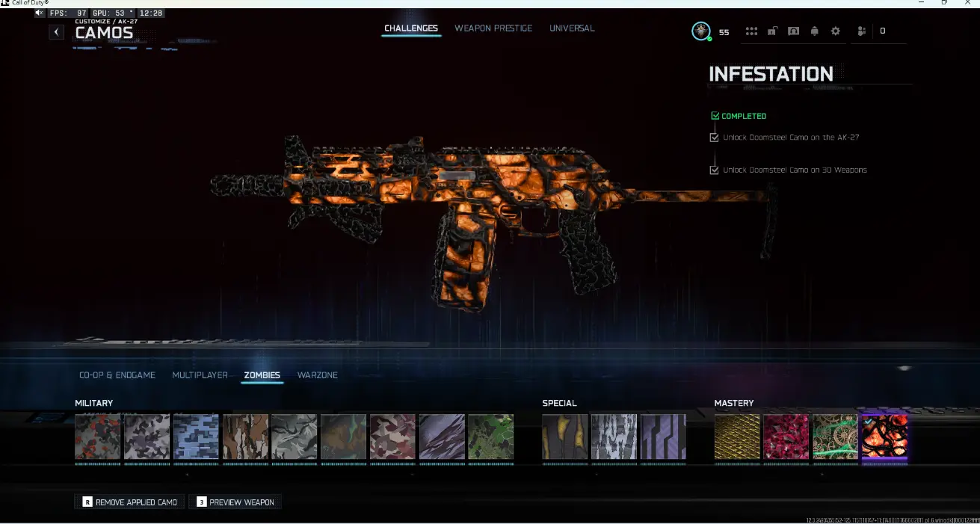Viewport: 980px width, 524px height.
Task: Select the Warzone camo category
Action: click(x=318, y=375)
